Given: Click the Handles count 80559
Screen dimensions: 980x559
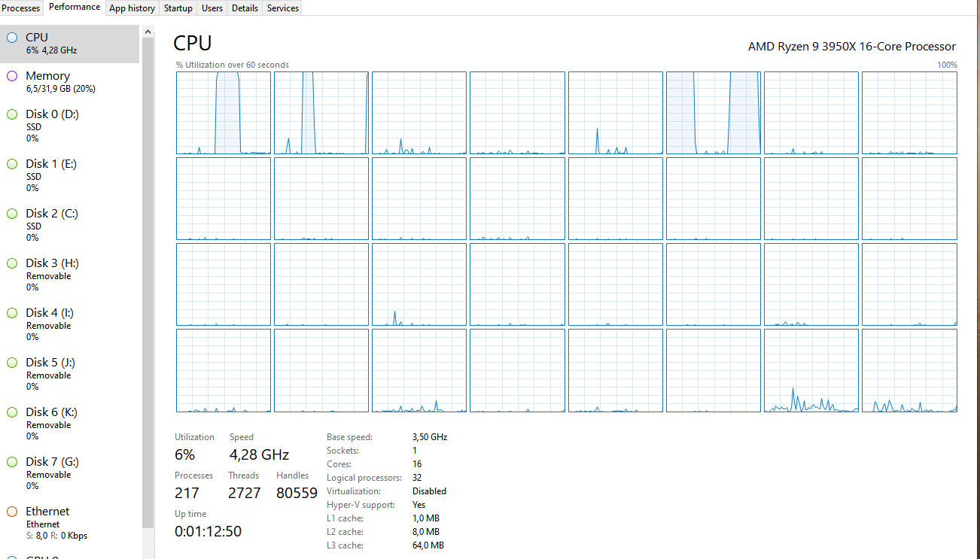Looking at the screenshot, I should tap(297, 493).
